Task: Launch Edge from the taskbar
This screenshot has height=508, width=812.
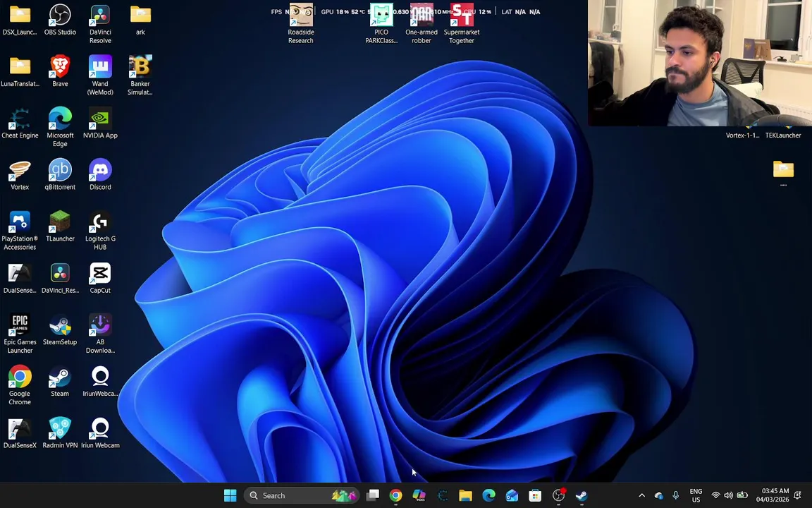Action: (489, 495)
